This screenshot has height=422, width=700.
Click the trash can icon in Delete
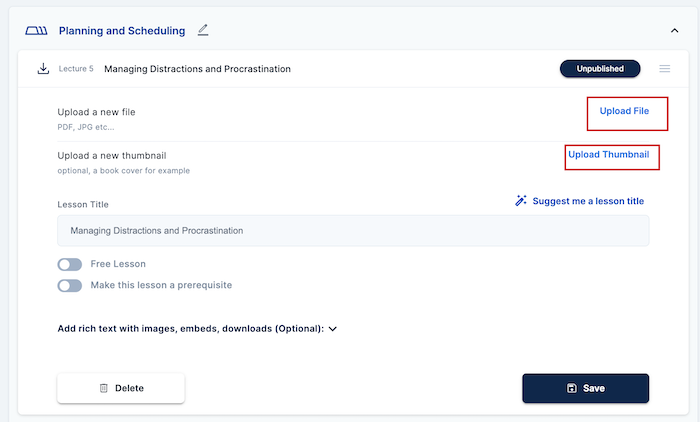click(104, 388)
